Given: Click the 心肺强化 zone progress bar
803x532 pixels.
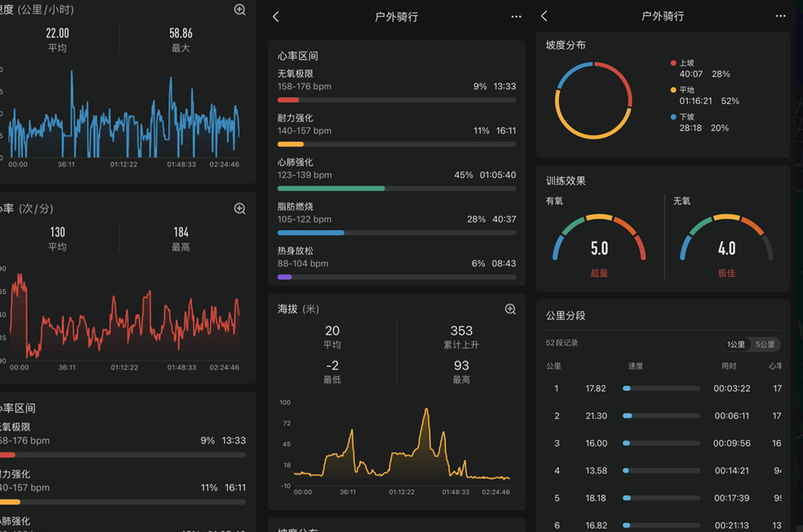Looking at the screenshot, I should pos(396,188).
